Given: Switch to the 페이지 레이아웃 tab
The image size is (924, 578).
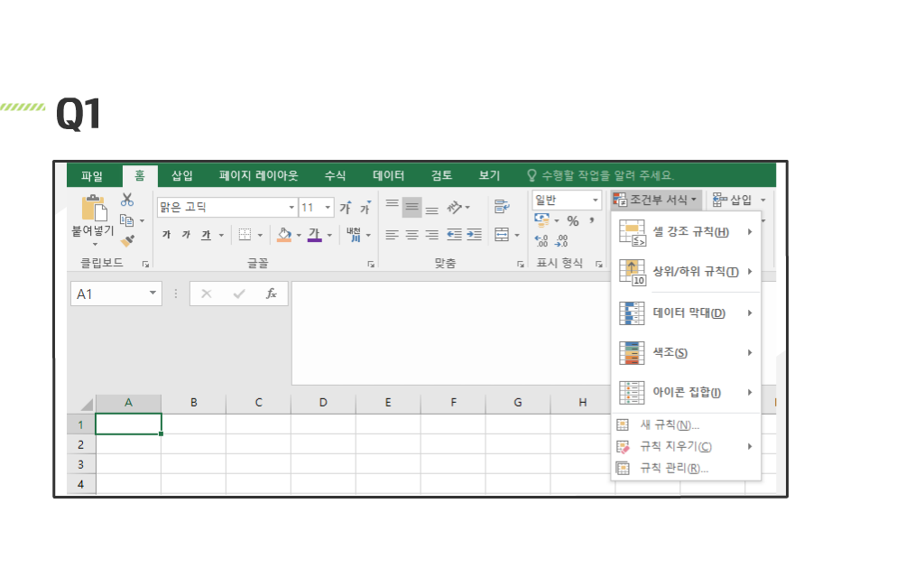Looking at the screenshot, I should (259, 176).
